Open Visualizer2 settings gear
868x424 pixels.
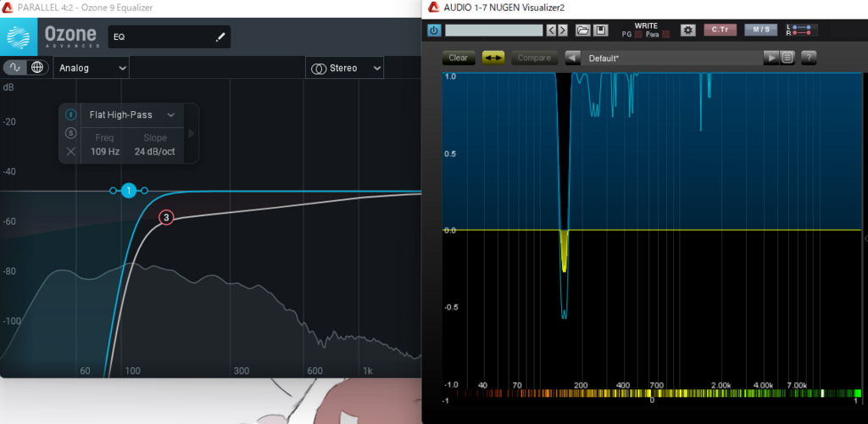pyautogui.click(x=688, y=31)
